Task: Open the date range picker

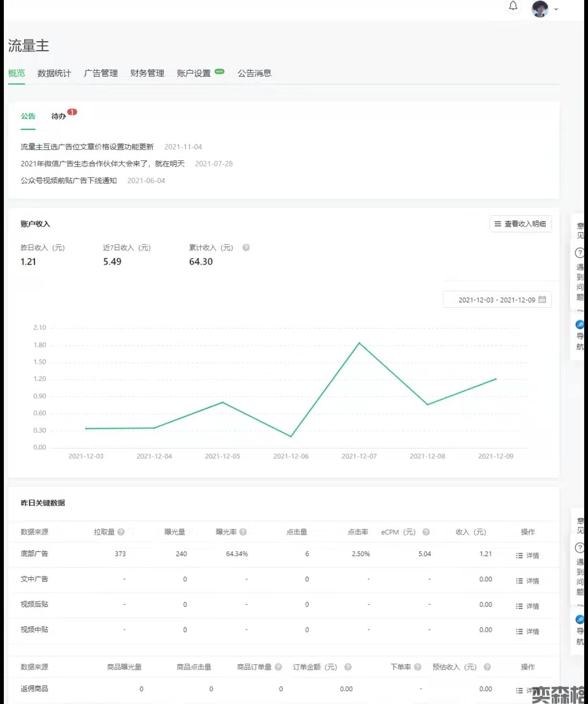Action: click(x=497, y=300)
